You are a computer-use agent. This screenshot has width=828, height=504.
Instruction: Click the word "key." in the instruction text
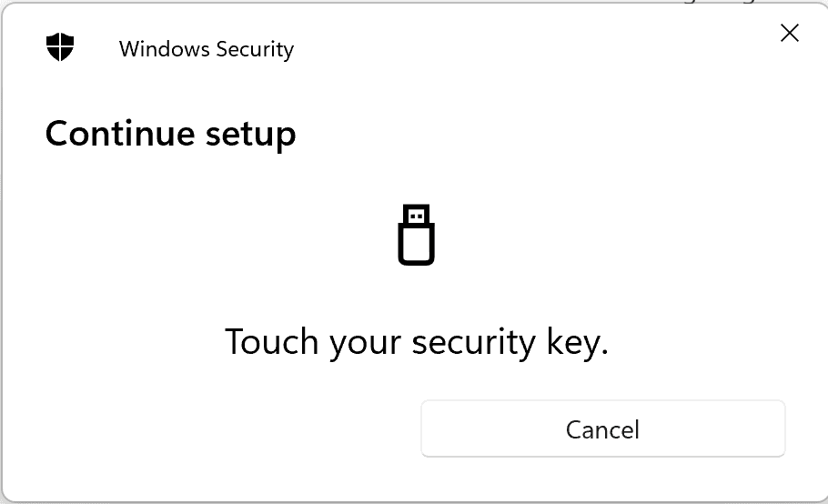click(x=577, y=343)
